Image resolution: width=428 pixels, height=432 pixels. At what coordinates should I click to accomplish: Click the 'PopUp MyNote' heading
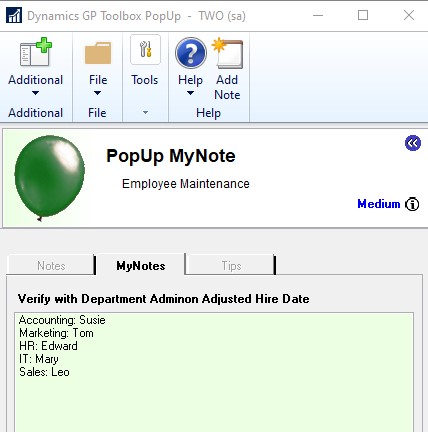[x=171, y=156]
